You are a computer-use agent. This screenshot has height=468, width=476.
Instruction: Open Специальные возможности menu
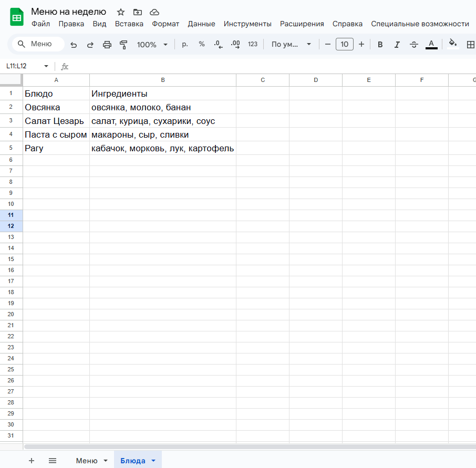click(x=420, y=24)
